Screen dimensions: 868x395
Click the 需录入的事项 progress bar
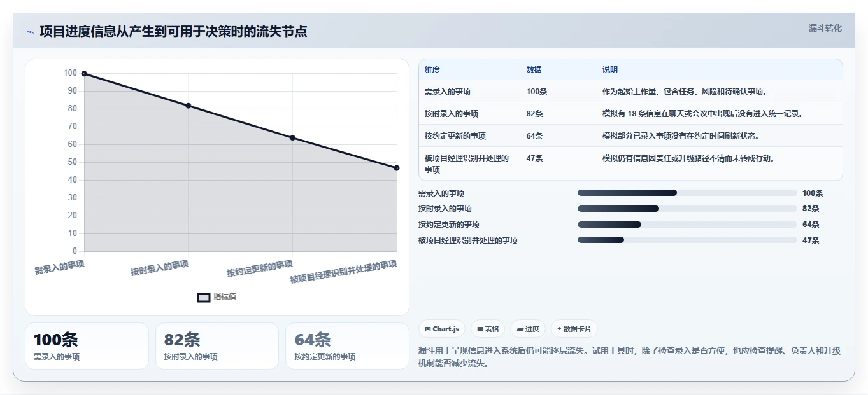(x=687, y=193)
